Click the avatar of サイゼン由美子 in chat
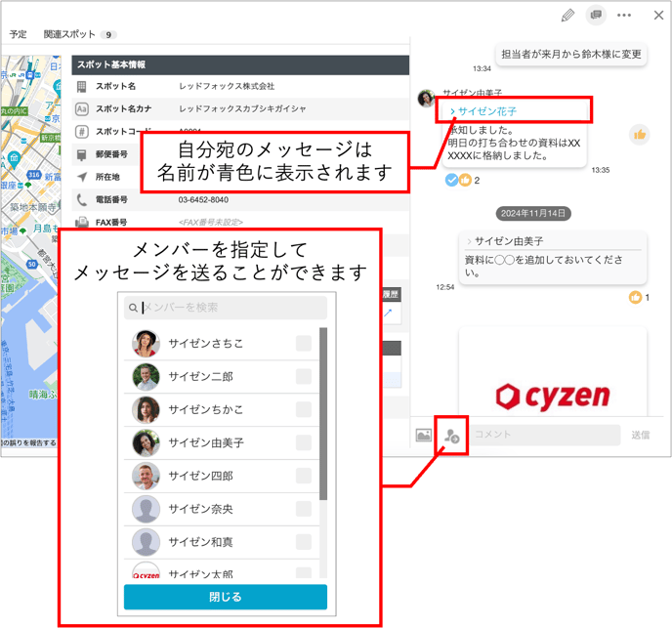 click(426, 99)
